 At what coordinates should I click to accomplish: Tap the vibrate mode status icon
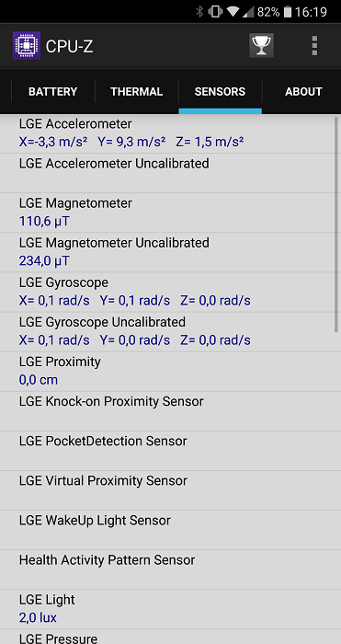pos(215,11)
